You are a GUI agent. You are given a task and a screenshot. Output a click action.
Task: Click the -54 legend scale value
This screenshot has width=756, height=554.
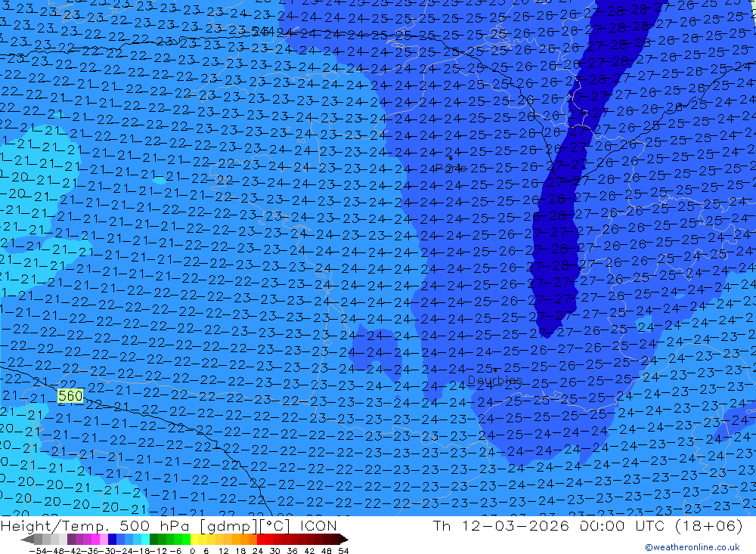(x=38, y=551)
